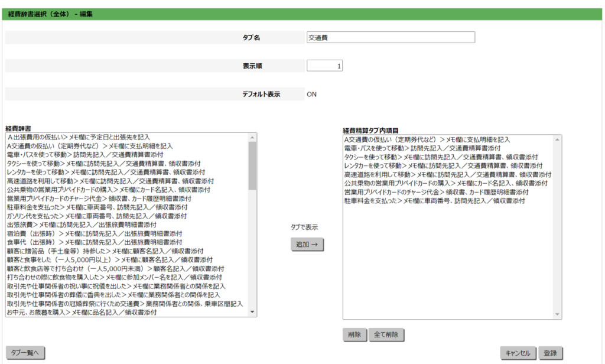Select '出張旅費' row in 経費辞書 list
Viewport: 605px width, 364px height.
point(128,225)
